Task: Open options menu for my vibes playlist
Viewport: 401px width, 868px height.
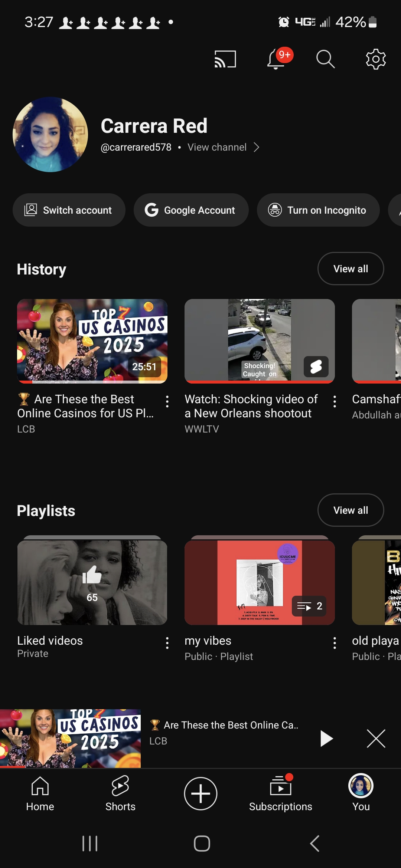Action: (x=335, y=643)
